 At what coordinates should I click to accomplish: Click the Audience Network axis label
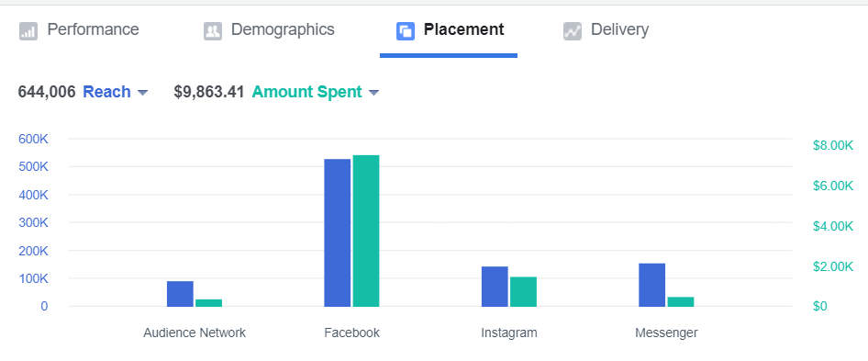coord(195,333)
